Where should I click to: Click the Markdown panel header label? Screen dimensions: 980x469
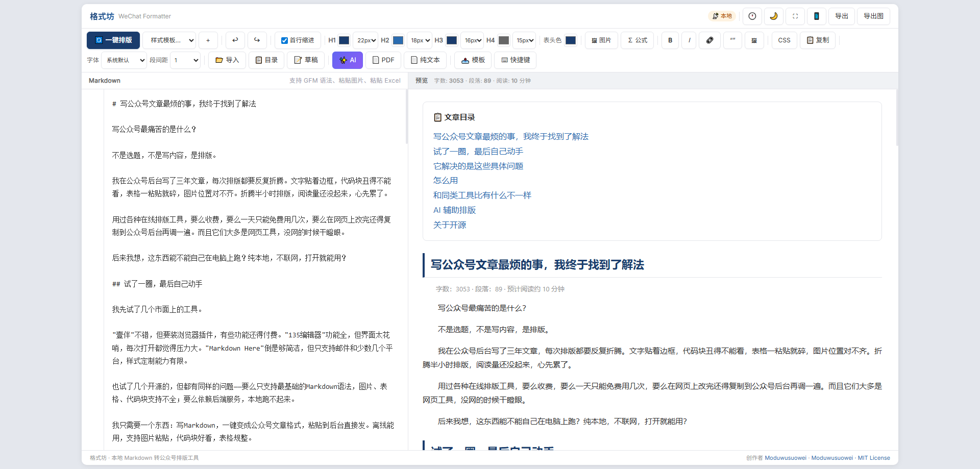105,81
